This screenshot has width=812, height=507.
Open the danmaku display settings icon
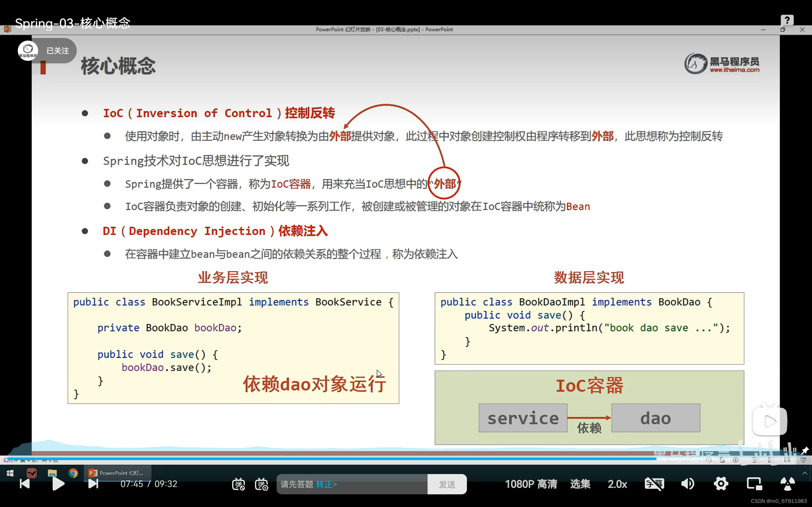point(262,484)
